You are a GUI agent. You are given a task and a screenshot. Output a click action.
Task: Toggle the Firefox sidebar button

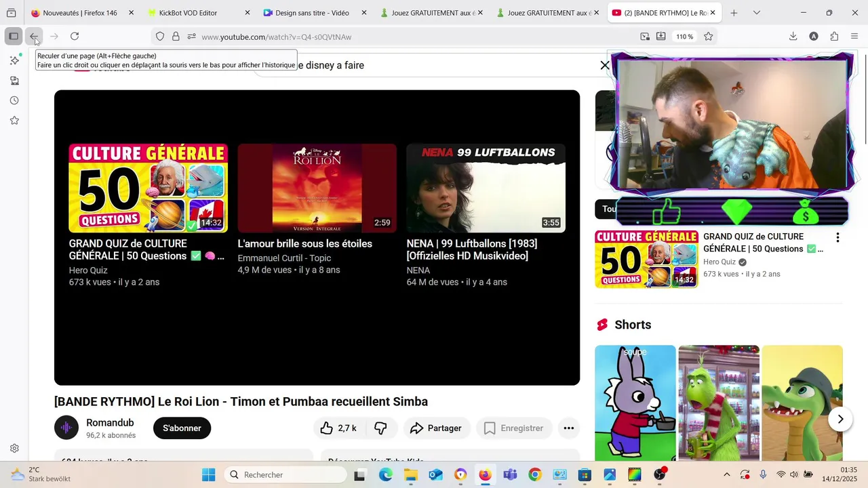[x=13, y=37]
